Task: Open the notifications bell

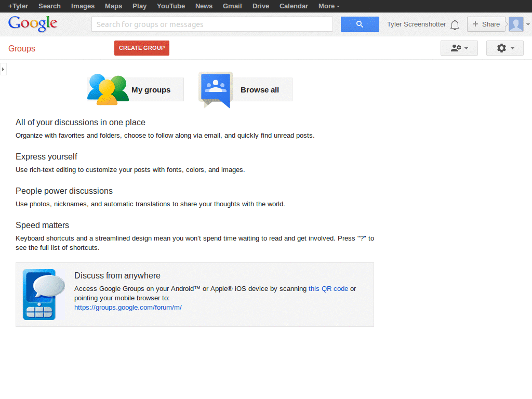Action: tap(455, 25)
